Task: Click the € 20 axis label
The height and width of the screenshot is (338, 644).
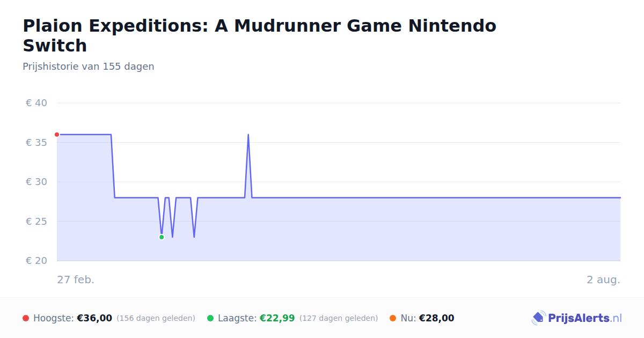Action: tap(36, 261)
